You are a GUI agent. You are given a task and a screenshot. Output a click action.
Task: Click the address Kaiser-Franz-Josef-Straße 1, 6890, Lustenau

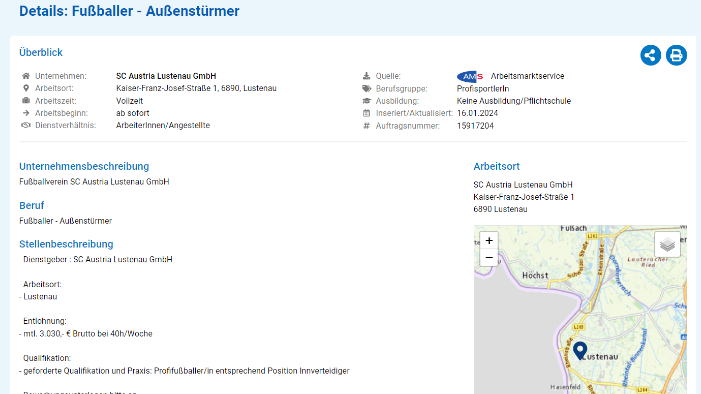click(196, 88)
